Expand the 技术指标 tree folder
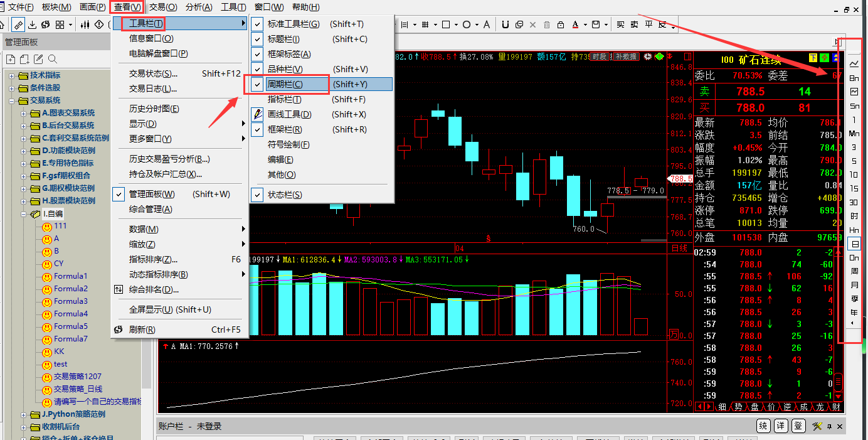Screen dimensions: 868x440 pos(13,75)
